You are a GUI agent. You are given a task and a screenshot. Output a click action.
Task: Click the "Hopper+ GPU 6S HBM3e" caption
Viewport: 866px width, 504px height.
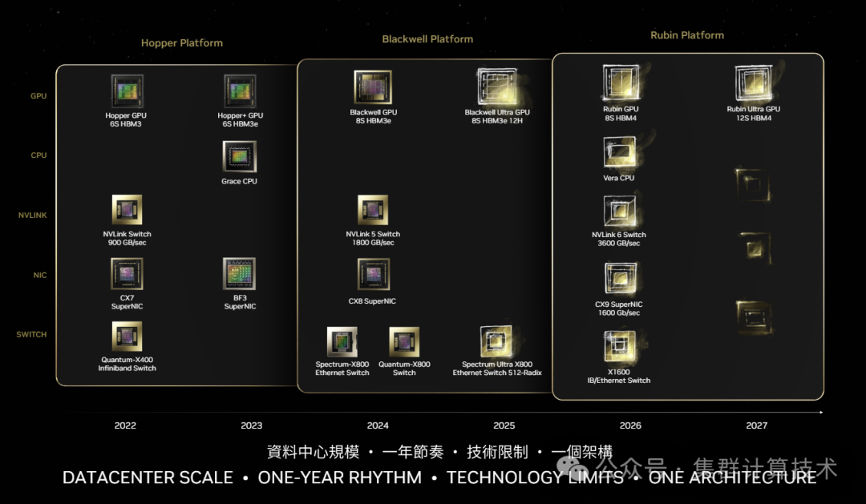(241, 119)
